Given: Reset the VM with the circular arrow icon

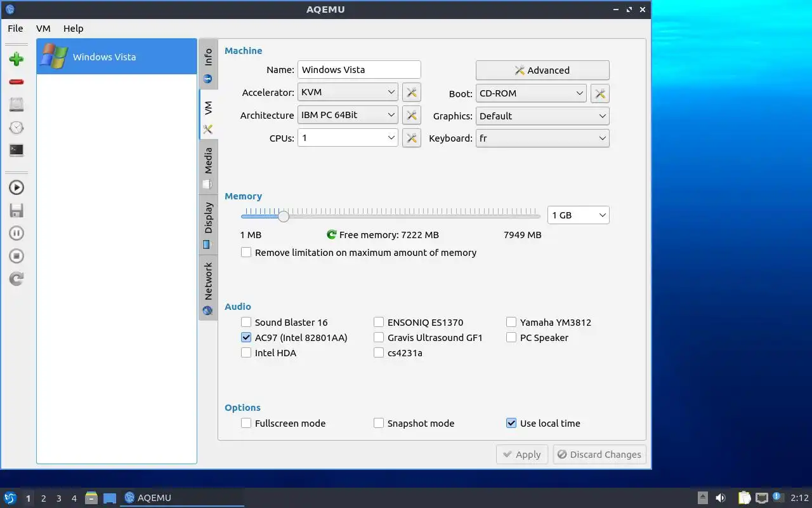Looking at the screenshot, I should 16,279.
